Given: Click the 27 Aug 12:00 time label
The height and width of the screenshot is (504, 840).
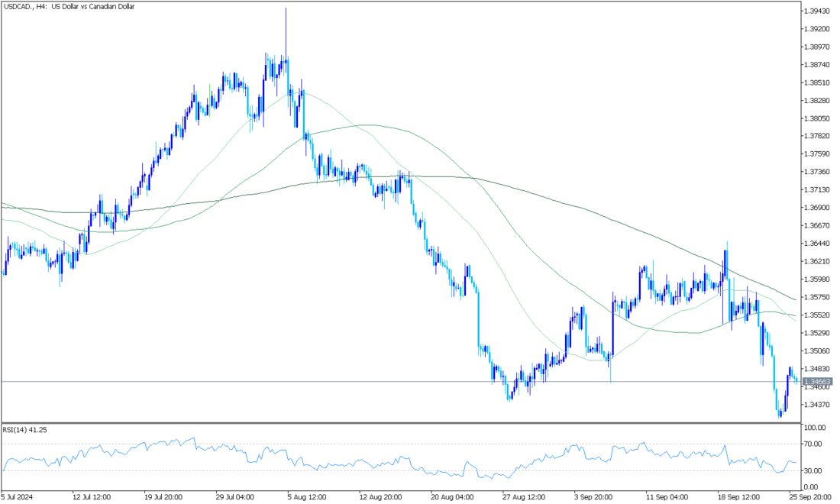Looking at the screenshot, I should 522,497.
